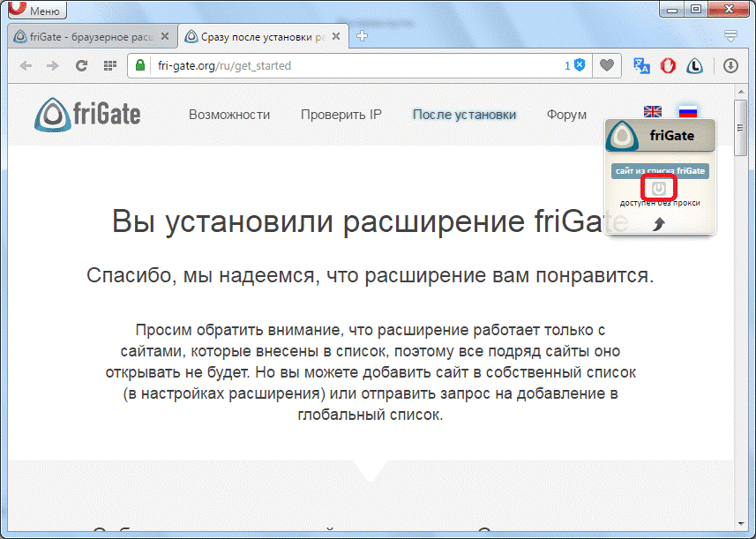Open a new tab with plus button
Viewport: 756px width, 539px height.
362,36
